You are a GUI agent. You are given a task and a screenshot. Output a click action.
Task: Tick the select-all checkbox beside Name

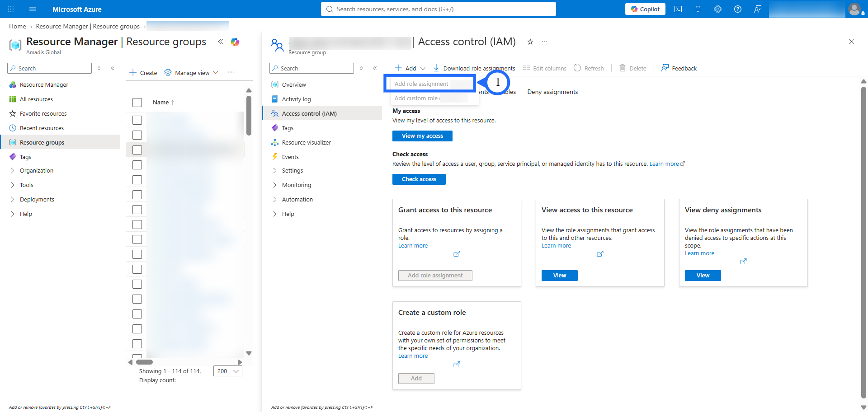(137, 103)
